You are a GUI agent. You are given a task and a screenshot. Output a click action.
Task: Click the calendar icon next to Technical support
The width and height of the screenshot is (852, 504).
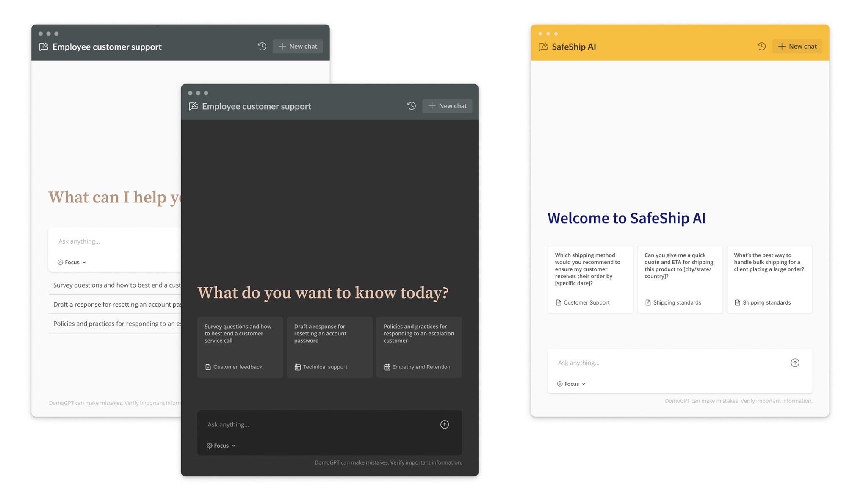pyautogui.click(x=298, y=367)
